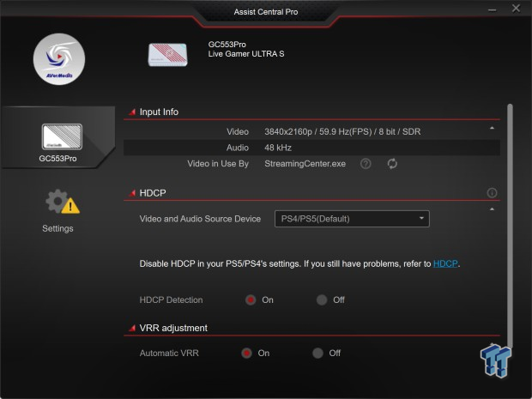Image resolution: width=532 pixels, height=399 pixels.
Task: Click the Live Gamer ULTRA S device thumbnail
Action: coord(167,54)
